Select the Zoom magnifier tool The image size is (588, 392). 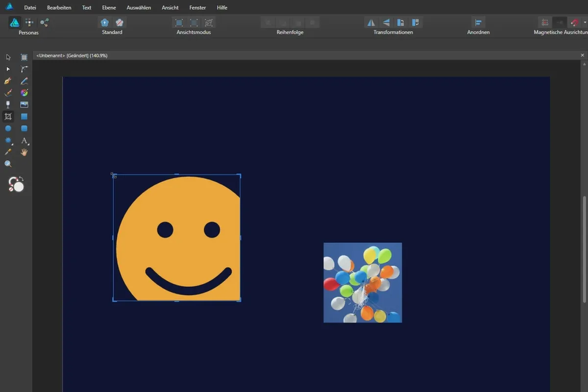[x=8, y=164]
